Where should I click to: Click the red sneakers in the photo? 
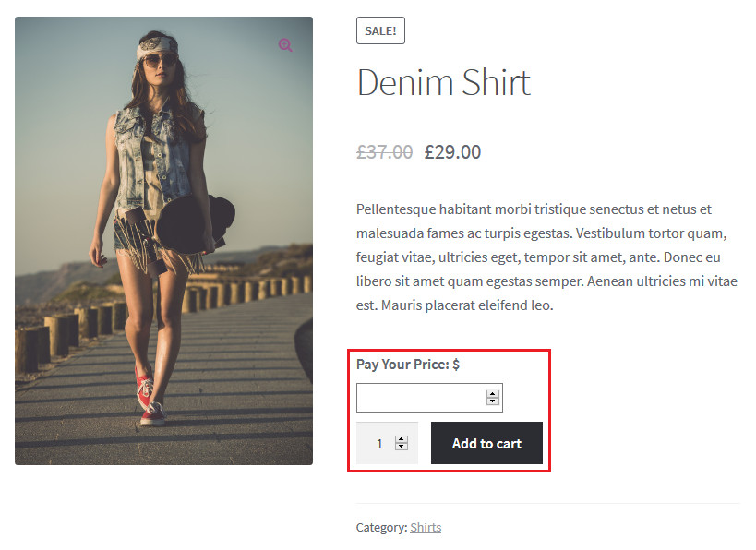(148, 395)
